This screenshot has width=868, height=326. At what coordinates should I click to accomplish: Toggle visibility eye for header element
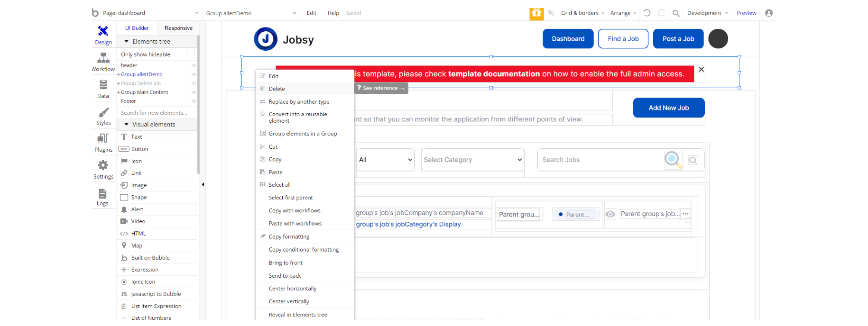194,65
